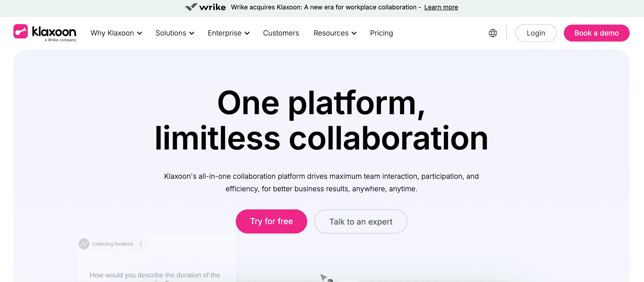The image size is (644, 282).
Task: Click the Collecting feedback chart icon
Action: click(x=84, y=244)
